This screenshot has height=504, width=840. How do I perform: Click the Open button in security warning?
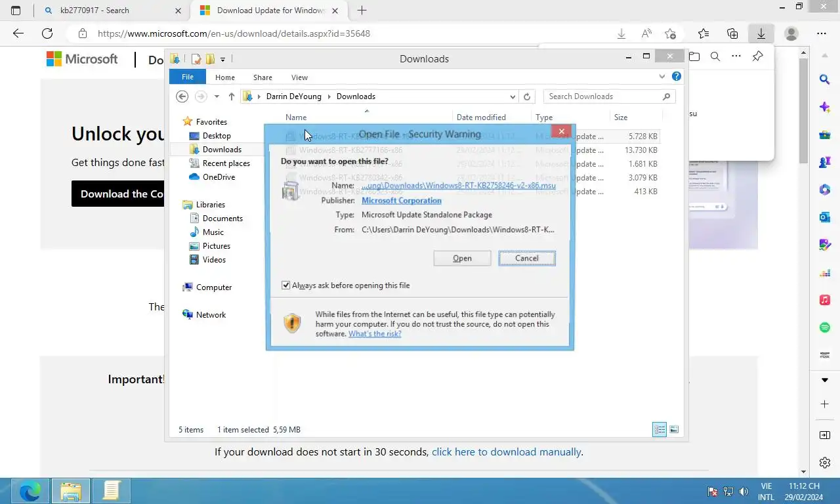[x=462, y=258]
